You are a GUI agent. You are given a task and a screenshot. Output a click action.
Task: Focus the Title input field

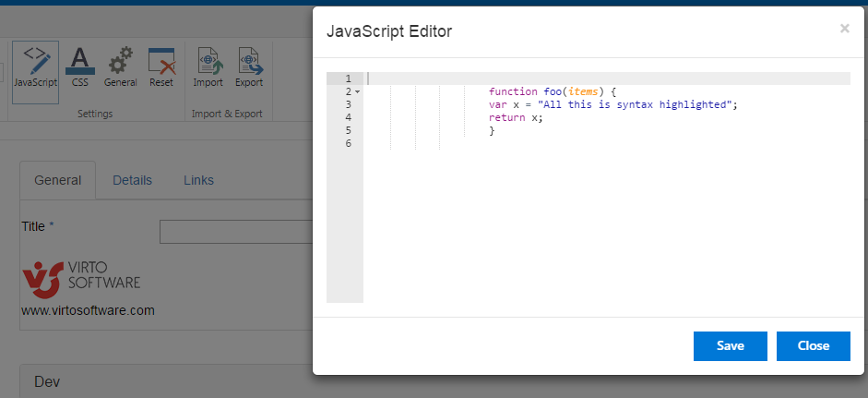click(x=236, y=232)
